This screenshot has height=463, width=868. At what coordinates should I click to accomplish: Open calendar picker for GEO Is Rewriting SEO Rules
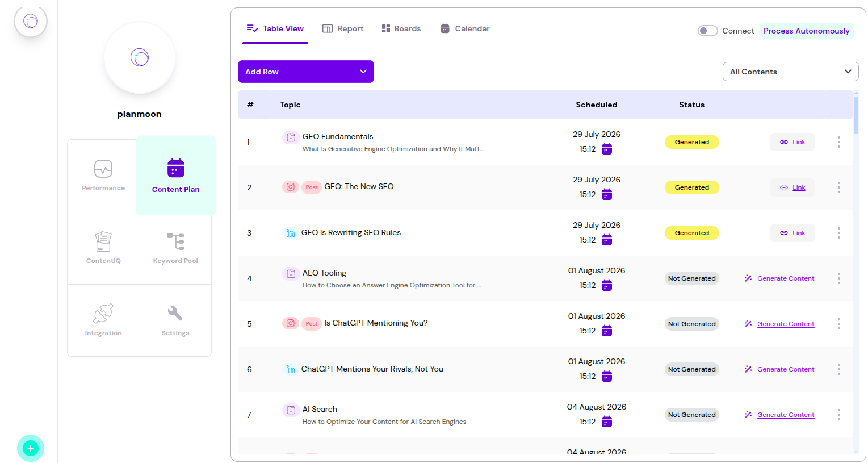click(x=607, y=240)
